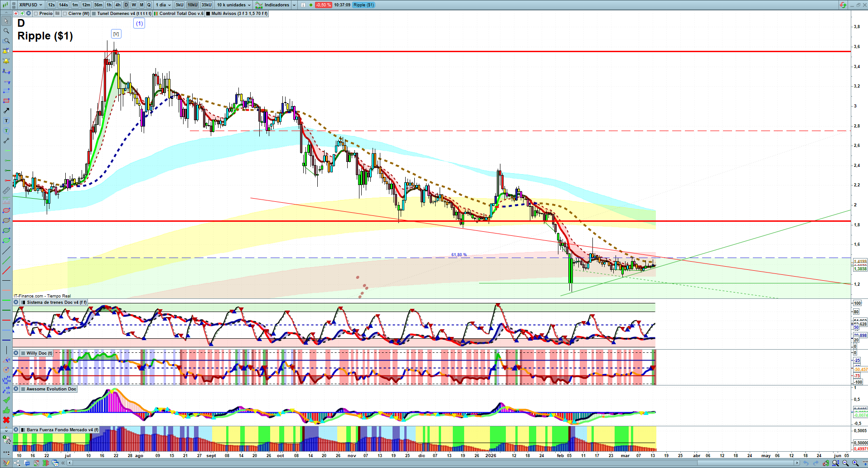Click the Ripple ($1) label button
868x468 pixels.
[364, 5]
